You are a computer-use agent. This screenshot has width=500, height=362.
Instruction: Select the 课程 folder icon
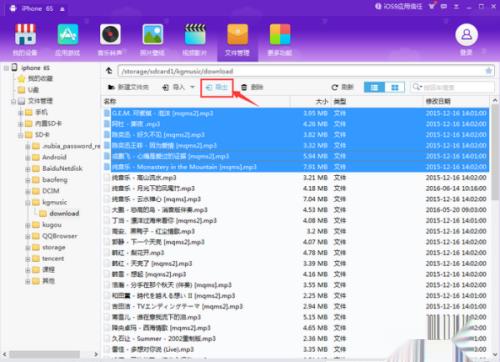tap(36, 270)
